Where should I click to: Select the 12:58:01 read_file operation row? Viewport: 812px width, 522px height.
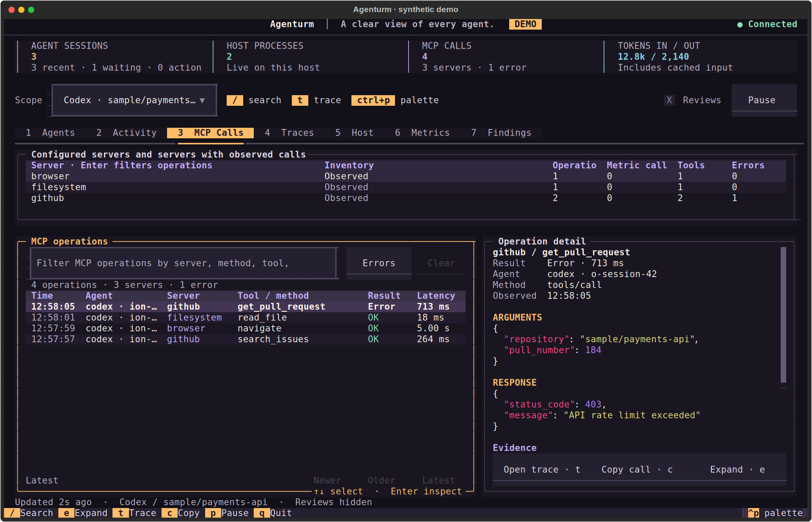246,318
